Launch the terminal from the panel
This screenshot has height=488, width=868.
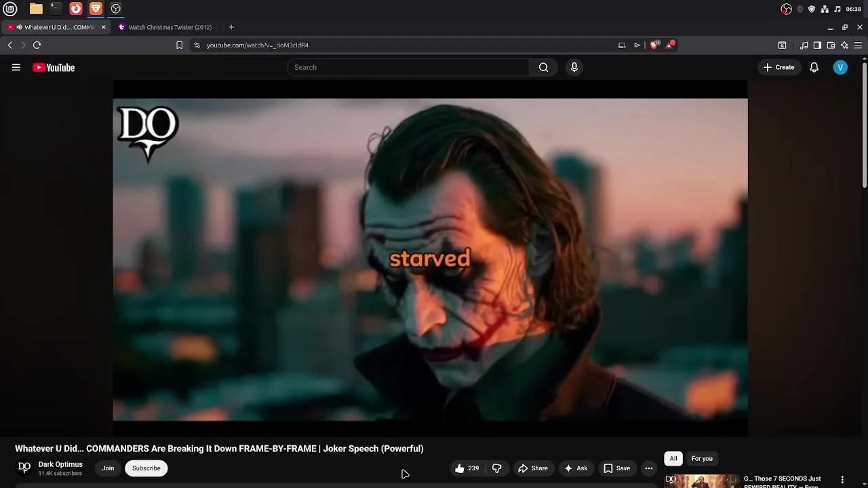coord(56,9)
